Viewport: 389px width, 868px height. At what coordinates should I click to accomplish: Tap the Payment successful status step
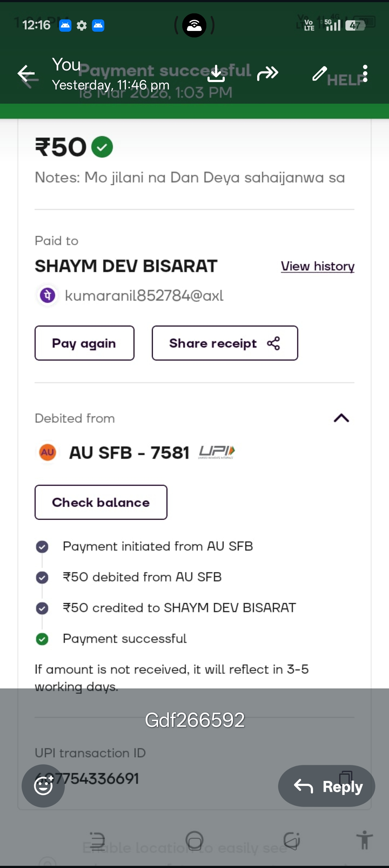[124, 639]
